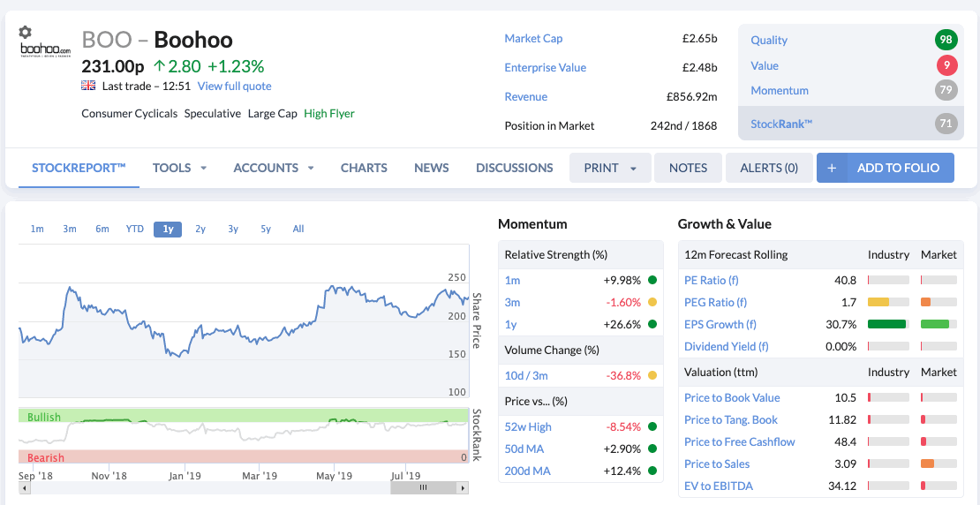This screenshot has width=980, height=505.
Task: Switch to the Discussions tab
Action: [x=515, y=168]
